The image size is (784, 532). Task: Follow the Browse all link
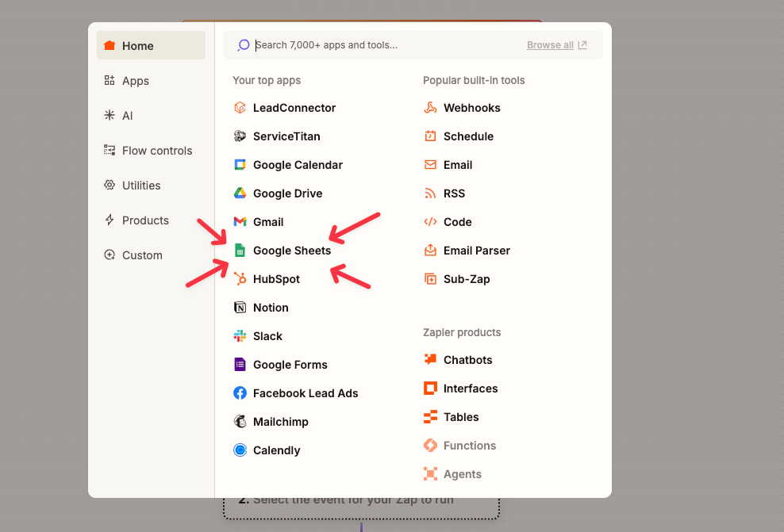click(x=556, y=45)
